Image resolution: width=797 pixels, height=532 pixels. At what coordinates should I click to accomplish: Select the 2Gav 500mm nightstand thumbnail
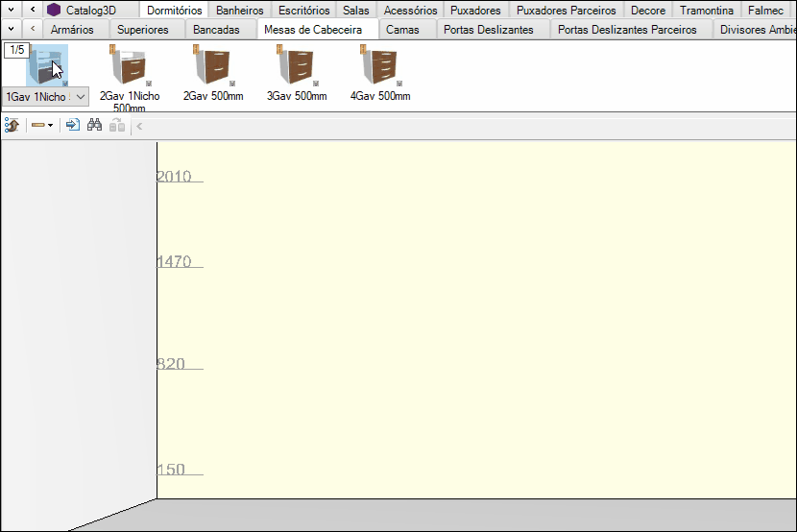(213, 65)
